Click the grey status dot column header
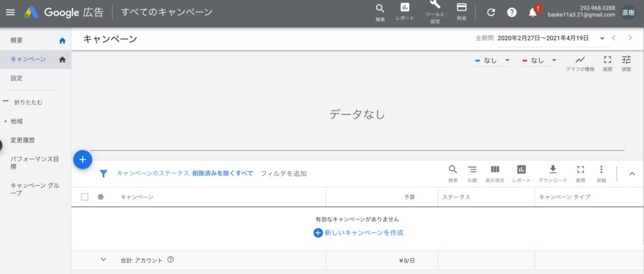The image size is (644, 274). 101,197
